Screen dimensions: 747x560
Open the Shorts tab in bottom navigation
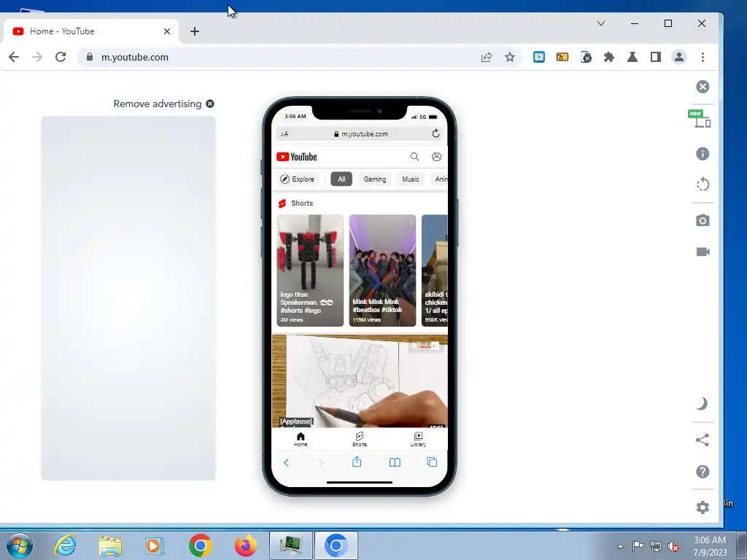coord(360,439)
